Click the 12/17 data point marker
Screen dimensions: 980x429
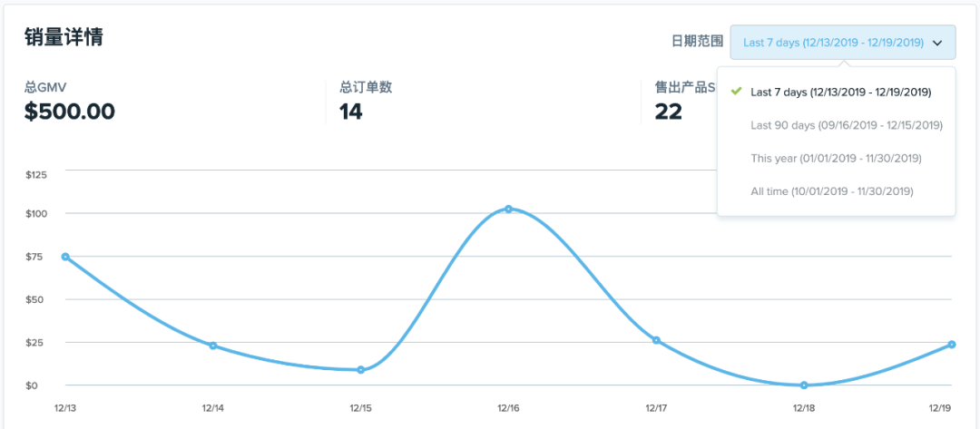click(x=656, y=340)
